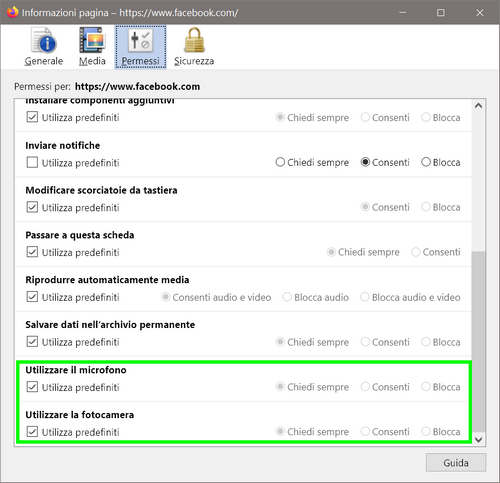Close the Informazioni pagina window
This screenshot has height=483, width=500.
click(x=480, y=13)
